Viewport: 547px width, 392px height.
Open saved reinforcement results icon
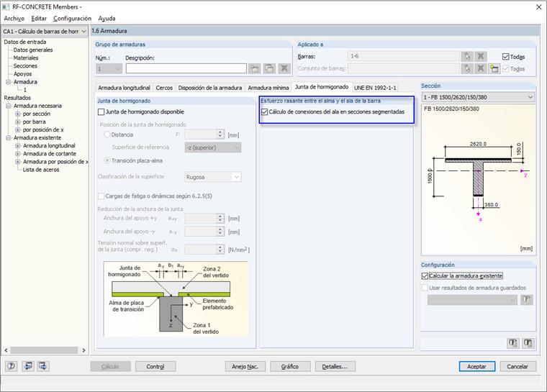[526, 300]
